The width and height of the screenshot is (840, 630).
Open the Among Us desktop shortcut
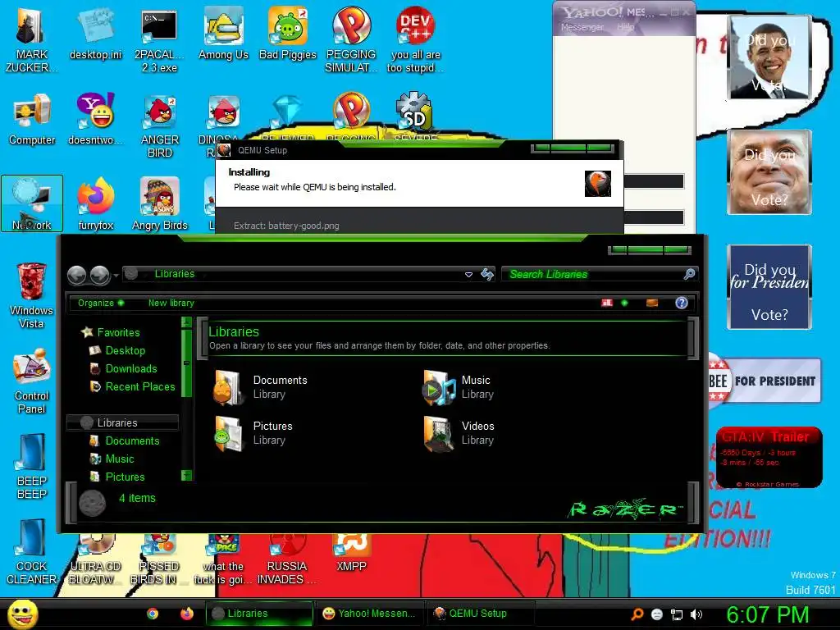[223, 33]
